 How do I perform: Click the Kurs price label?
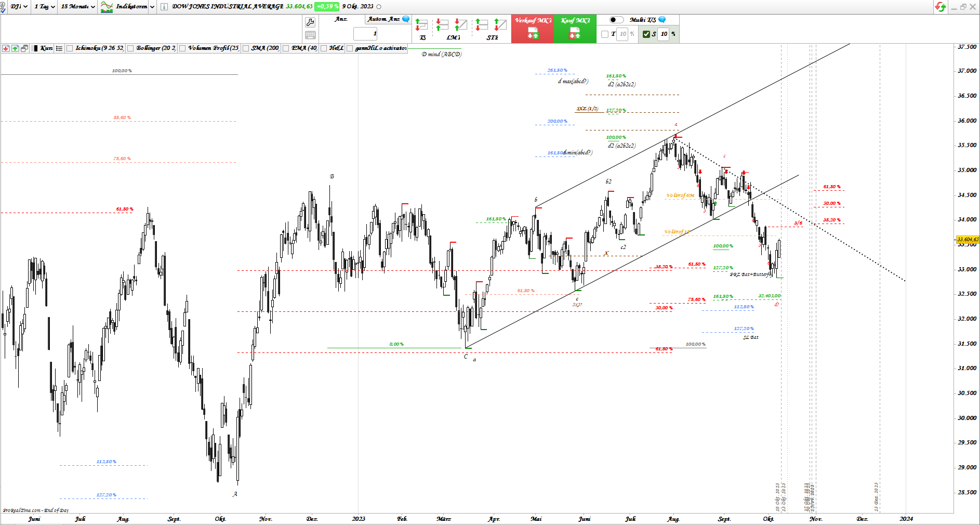click(46, 48)
